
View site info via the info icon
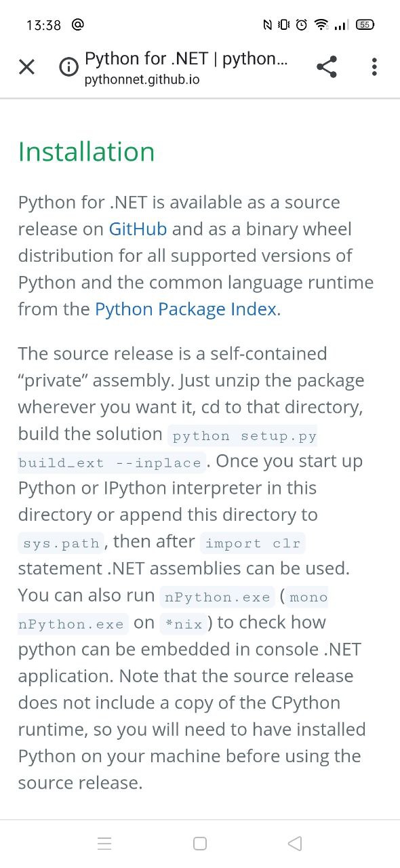click(69, 67)
